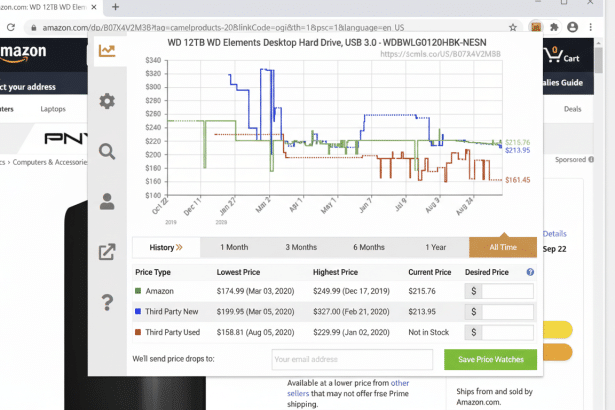Click the $215.76 Amazon chart price label
The width and height of the screenshot is (615, 410).
tap(517, 142)
